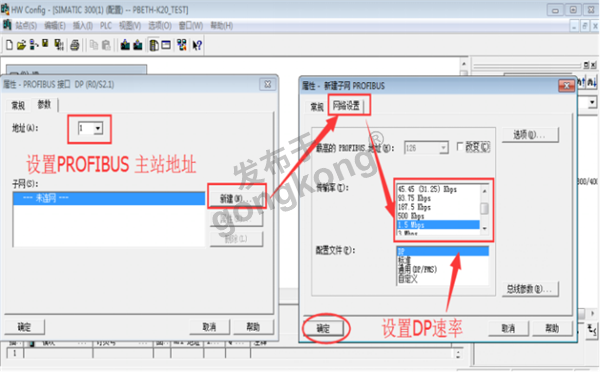Click the 选项(O)... button

pyautogui.click(x=530, y=135)
